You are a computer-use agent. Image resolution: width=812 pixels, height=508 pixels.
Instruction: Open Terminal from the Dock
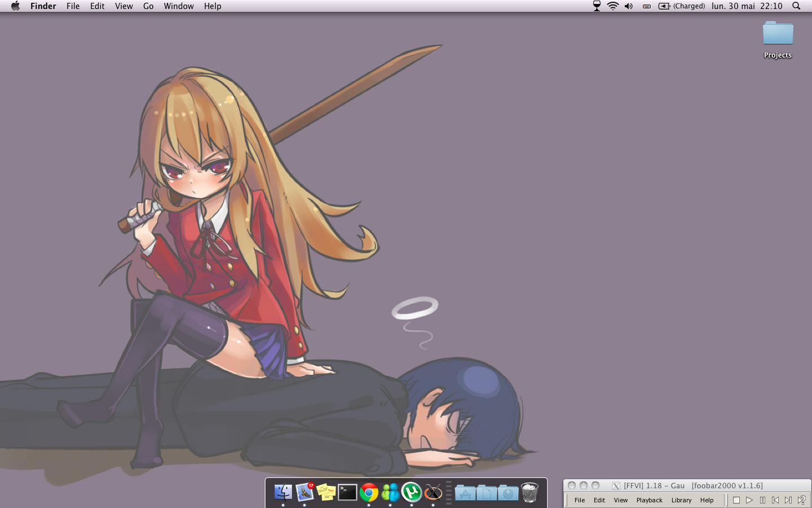(347, 492)
